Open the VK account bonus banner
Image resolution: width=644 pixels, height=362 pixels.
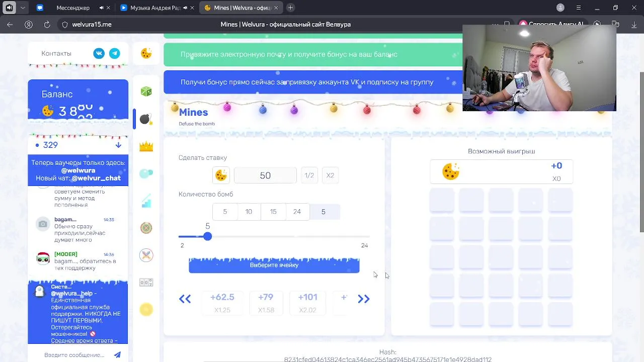click(312, 82)
